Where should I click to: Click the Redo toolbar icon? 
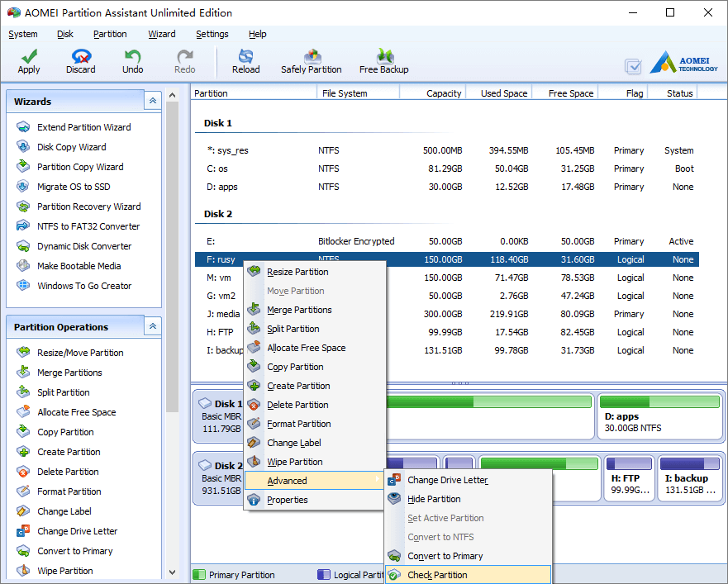point(183,59)
